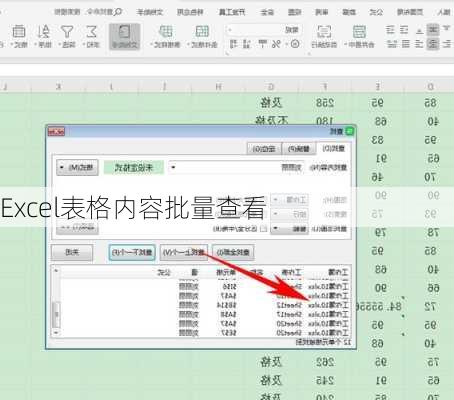Click the Format icon beside Sort
This screenshot has height=400, width=454.
(19, 32)
